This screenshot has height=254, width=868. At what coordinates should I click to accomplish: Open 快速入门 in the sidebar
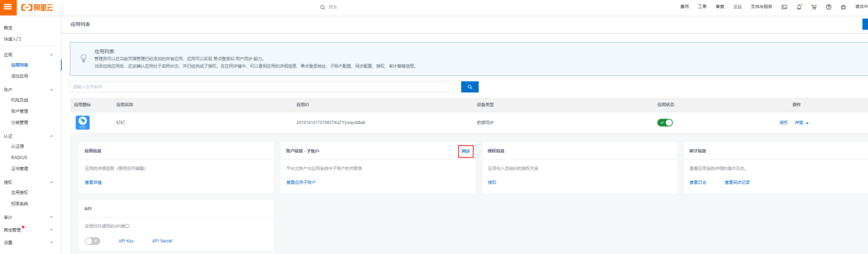(x=12, y=39)
